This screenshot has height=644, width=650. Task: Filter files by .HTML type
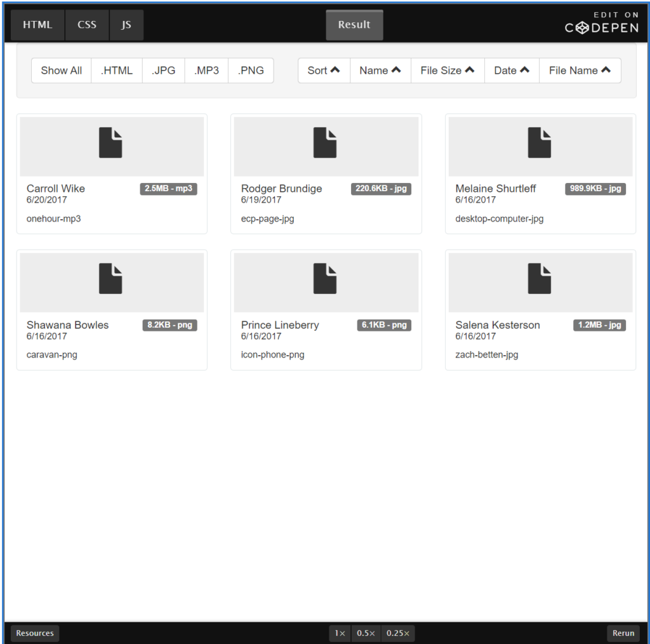[117, 70]
